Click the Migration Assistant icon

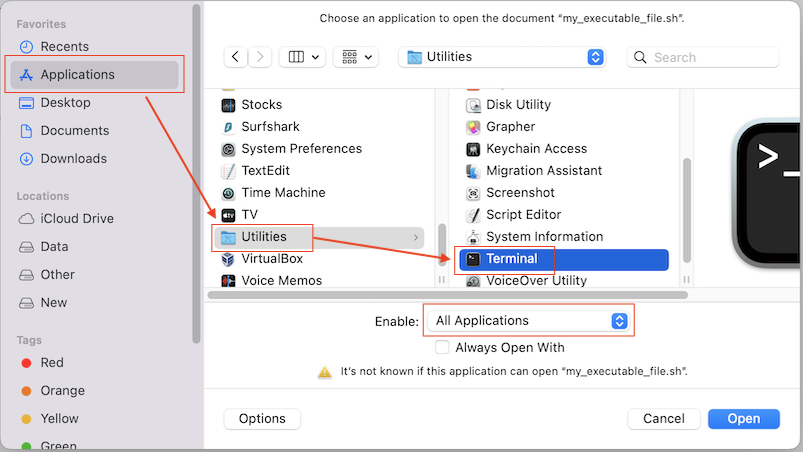(x=473, y=171)
